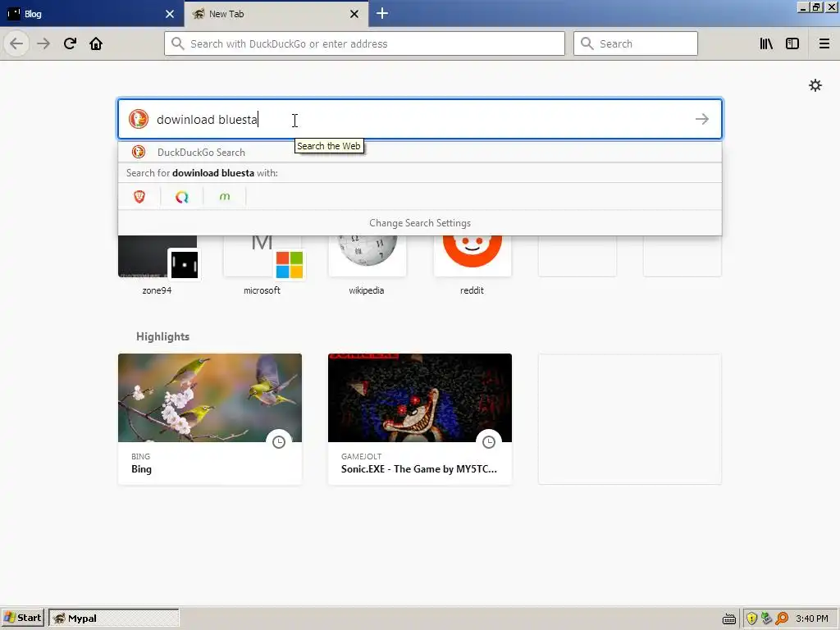
Task: Open the Library toolbar icon
Action: click(x=766, y=43)
